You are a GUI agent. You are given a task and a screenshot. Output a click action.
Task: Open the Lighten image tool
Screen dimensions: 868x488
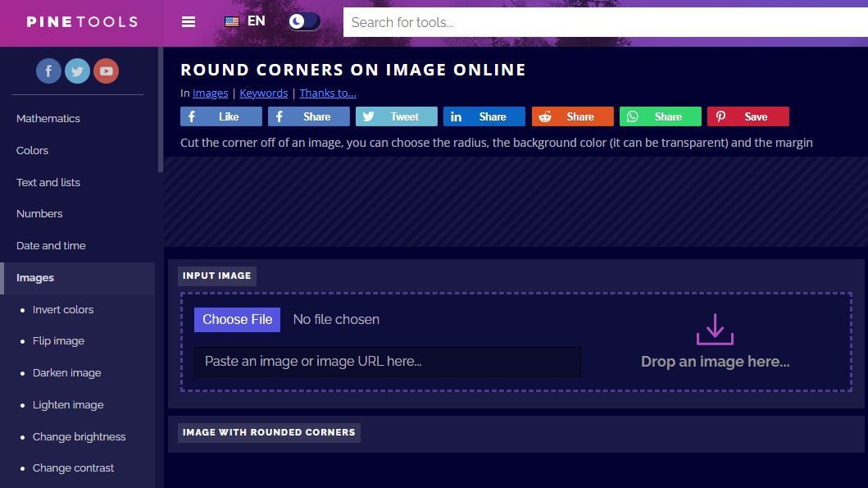(x=68, y=405)
